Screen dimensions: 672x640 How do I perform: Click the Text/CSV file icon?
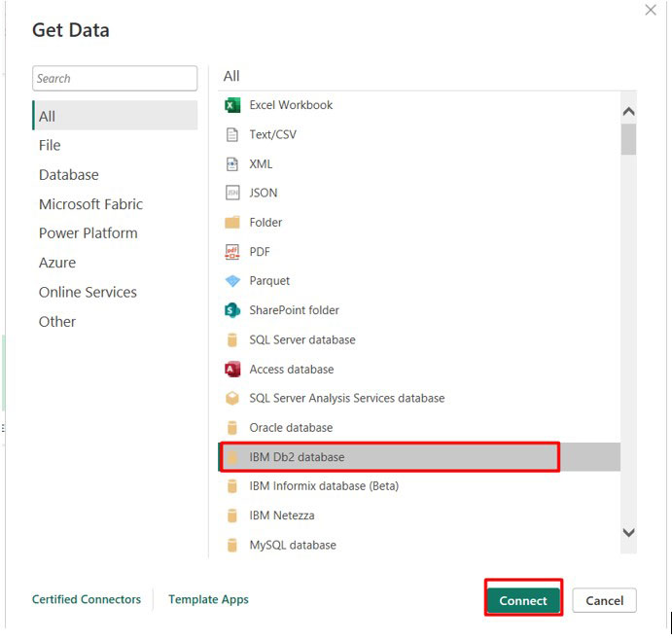[x=232, y=134]
